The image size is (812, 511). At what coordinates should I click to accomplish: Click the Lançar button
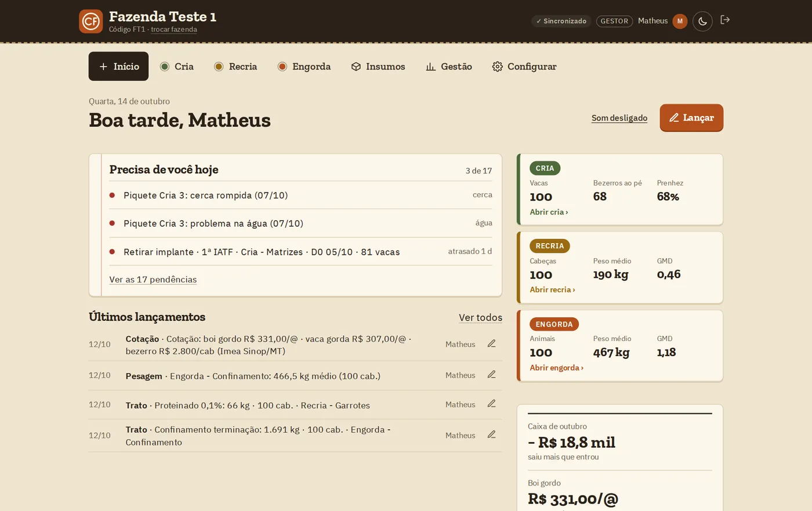[x=691, y=118]
